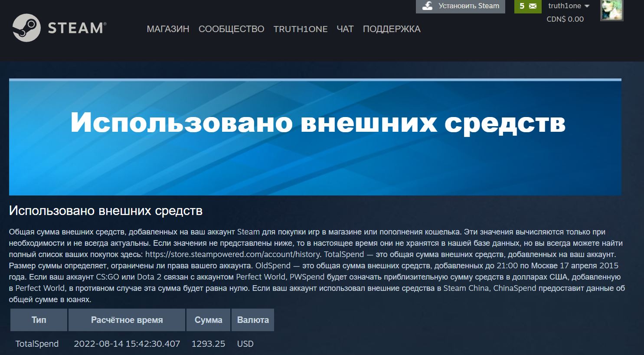Select ЧАТ in the top navigation
Screen dimensions: 644x355
pos(345,29)
